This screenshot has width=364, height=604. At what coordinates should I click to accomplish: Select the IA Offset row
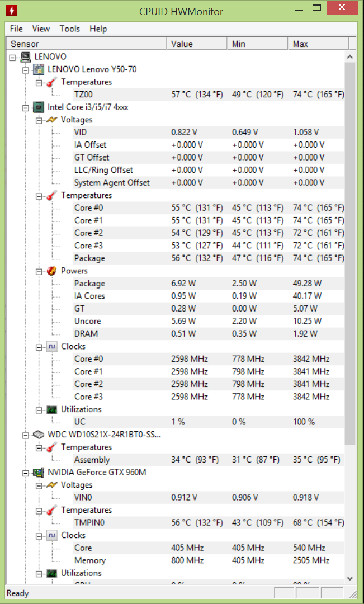point(208,145)
